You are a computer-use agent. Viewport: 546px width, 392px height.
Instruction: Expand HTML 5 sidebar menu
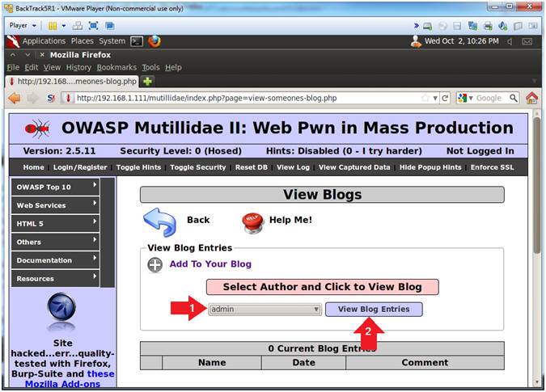55,224
